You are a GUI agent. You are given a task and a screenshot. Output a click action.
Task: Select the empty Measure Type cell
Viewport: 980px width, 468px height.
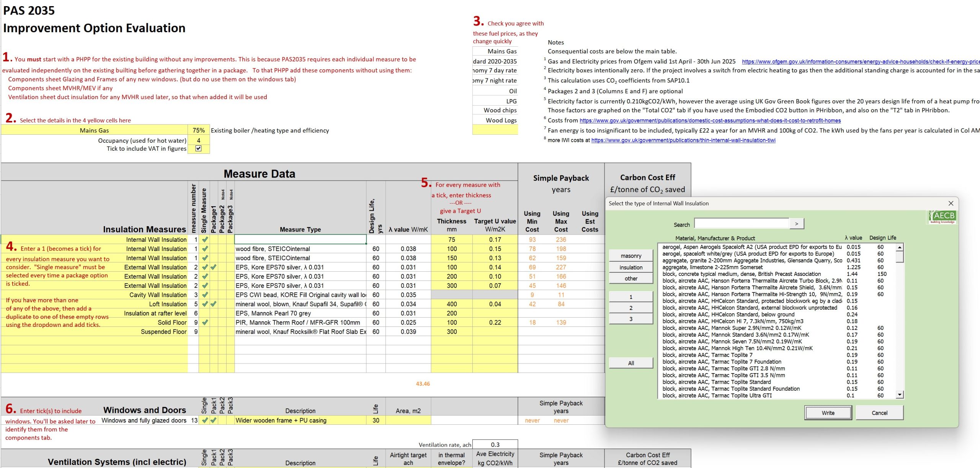[300, 240]
